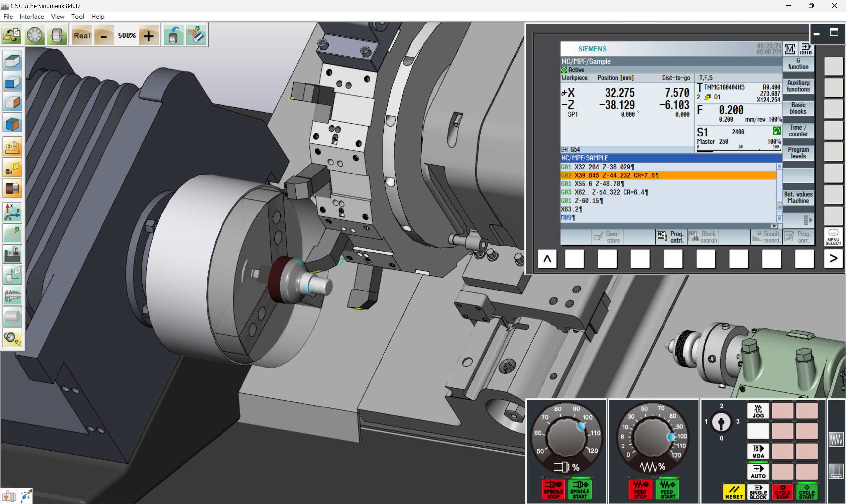Toggle the transparent workpiece display icon
The height and width of the screenshot is (504, 846).
pos(12,316)
